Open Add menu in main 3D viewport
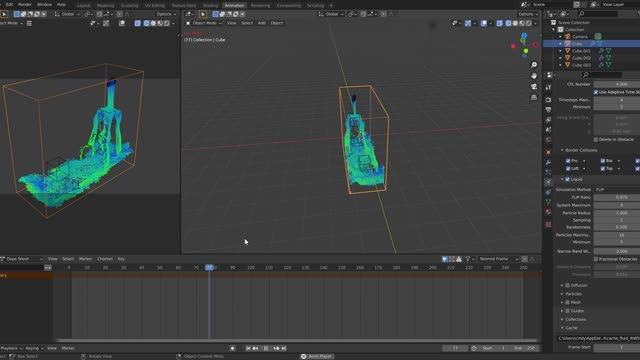Image resolution: width=640 pixels, height=360 pixels. pos(262,23)
